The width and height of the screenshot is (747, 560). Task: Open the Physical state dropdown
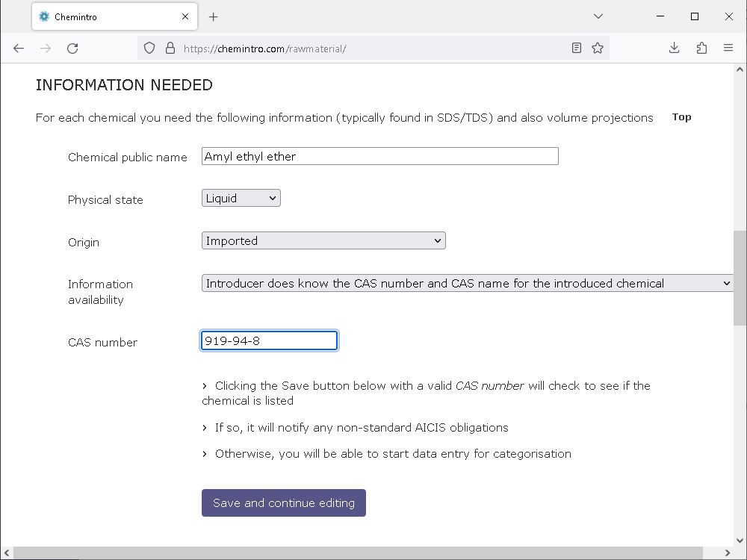(241, 198)
